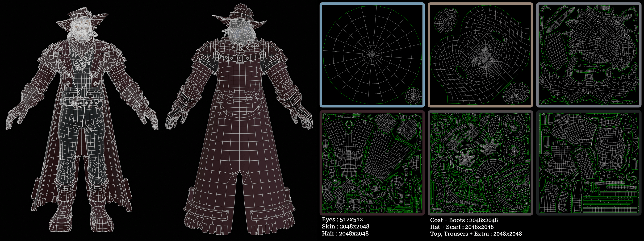644x241 pixels.
Task: Select the tan-bordered Skin UV map thumbnail
Action: [x=480, y=55]
